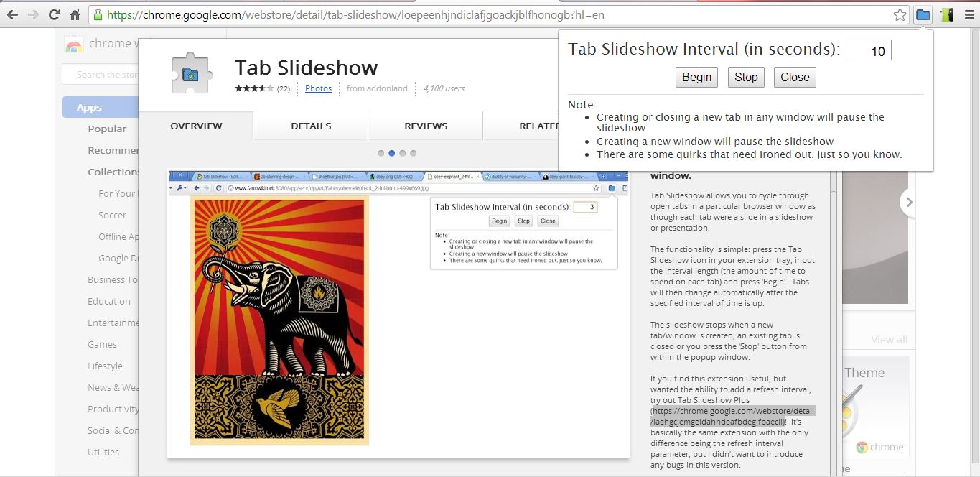This screenshot has height=477, width=980.
Task: Click the interval input field showing 10
Action: coord(868,50)
